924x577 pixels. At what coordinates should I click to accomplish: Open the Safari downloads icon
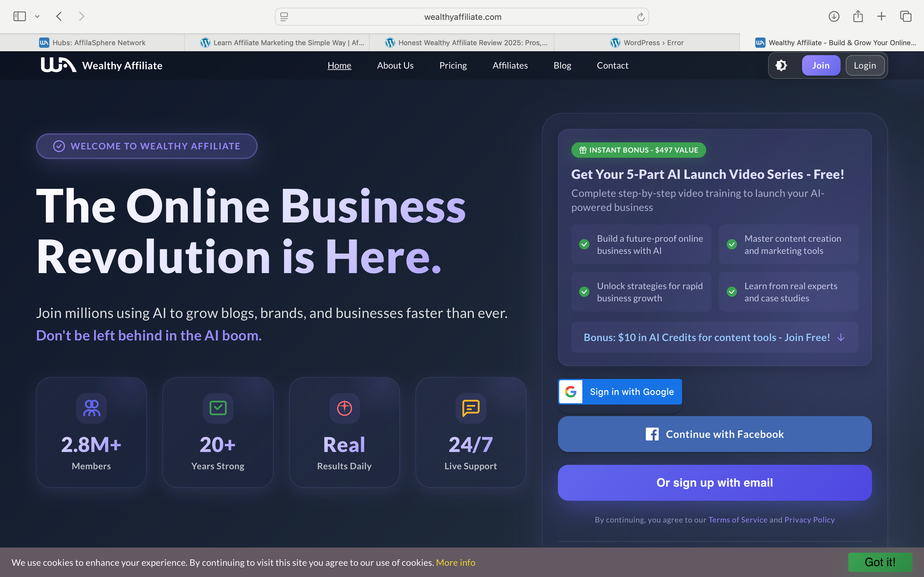834,16
